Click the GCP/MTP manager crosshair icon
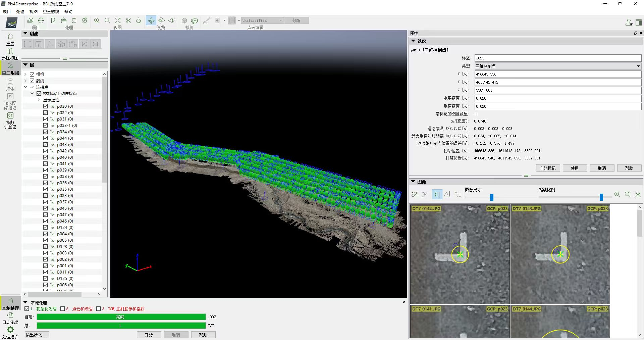The image size is (644, 340). pyautogui.click(x=41, y=20)
